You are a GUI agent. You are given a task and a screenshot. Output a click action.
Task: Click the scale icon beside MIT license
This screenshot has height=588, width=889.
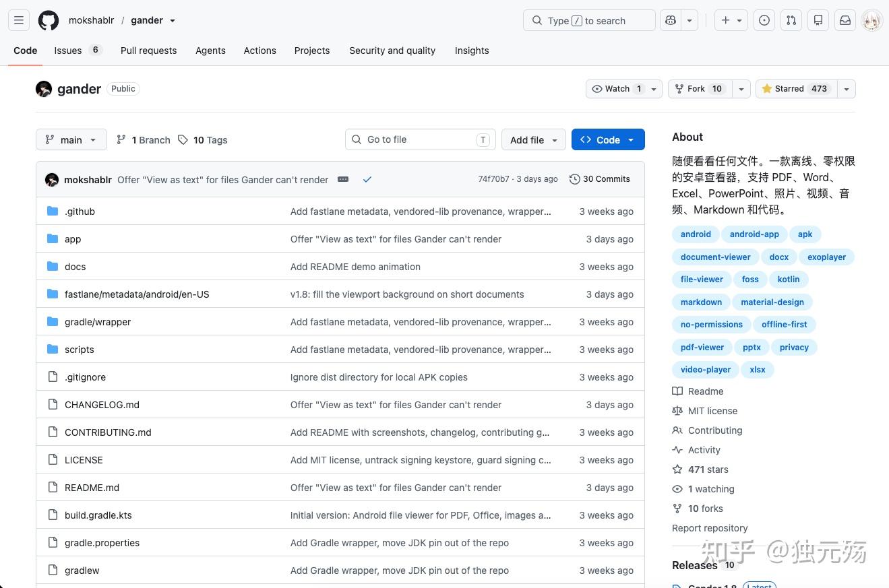pos(677,411)
